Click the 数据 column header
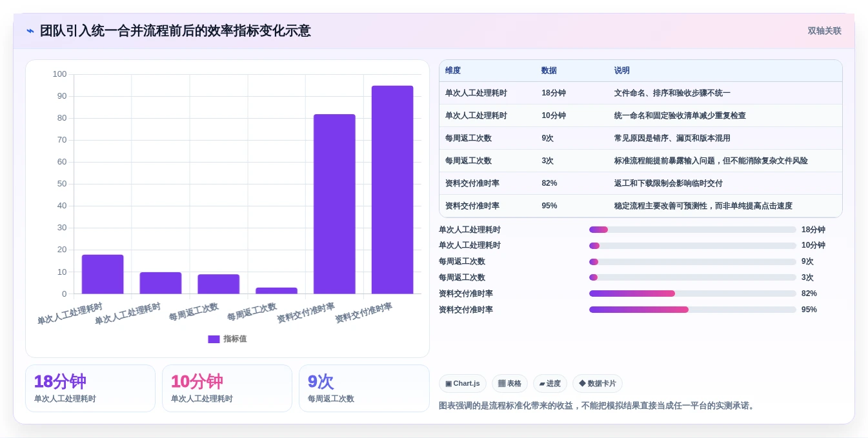868x438 pixels. point(549,71)
